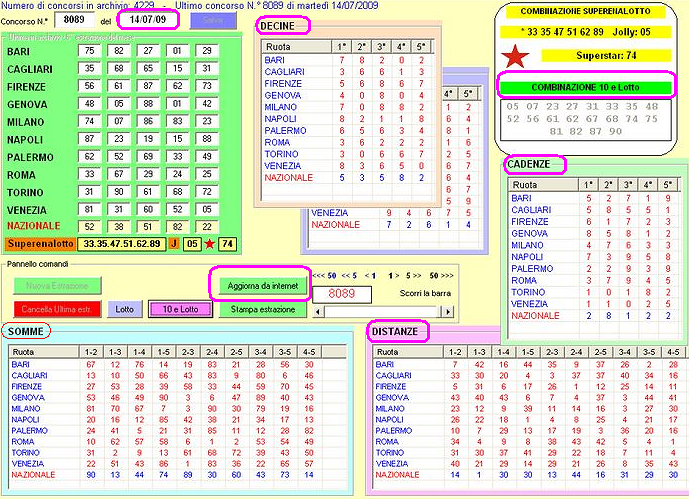Select the GENOVA row in SOMME table
This screenshot has height=500, width=689.
coord(178,398)
